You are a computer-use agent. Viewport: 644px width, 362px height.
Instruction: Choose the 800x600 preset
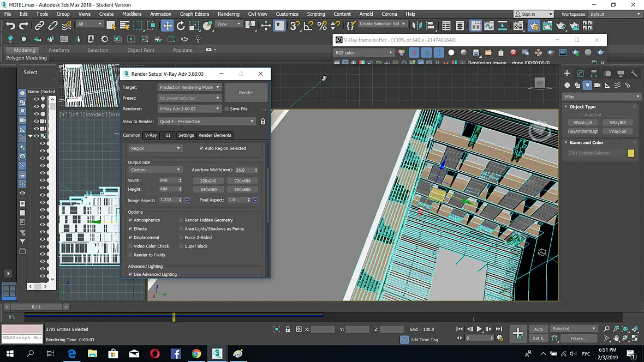[x=242, y=190]
